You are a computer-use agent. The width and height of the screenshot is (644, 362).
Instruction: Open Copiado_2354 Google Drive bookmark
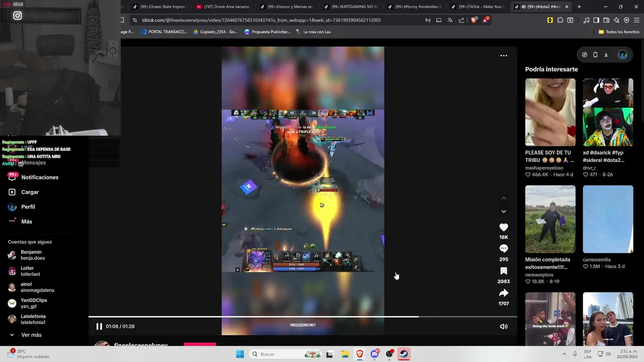pyautogui.click(x=215, y=32)
